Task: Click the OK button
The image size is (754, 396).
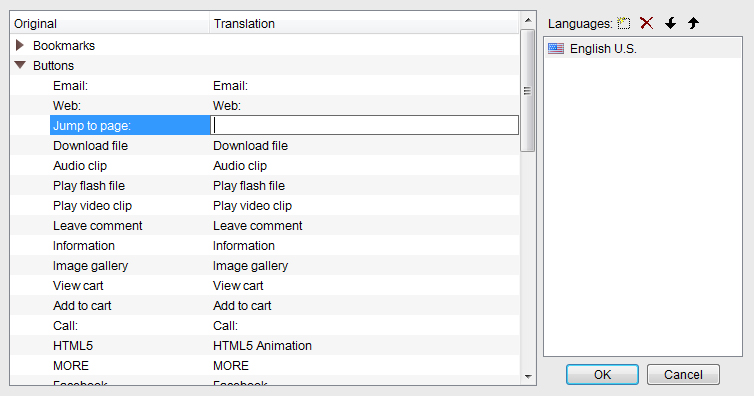Action: coord(602,374)
